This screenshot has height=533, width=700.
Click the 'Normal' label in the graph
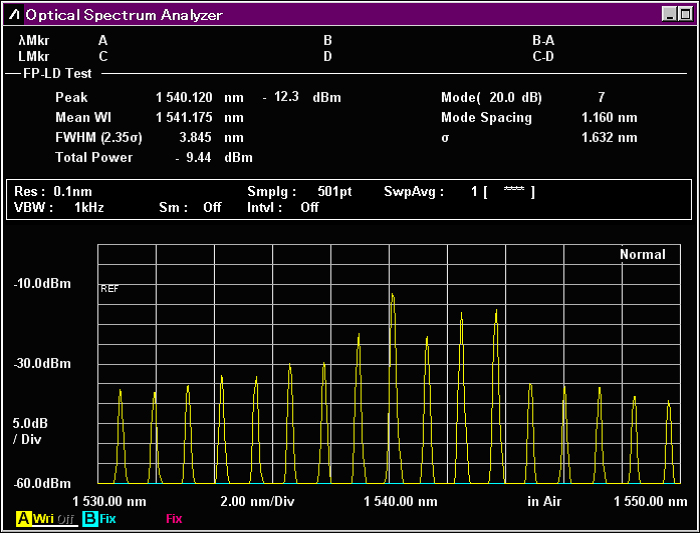click(642, 254)
